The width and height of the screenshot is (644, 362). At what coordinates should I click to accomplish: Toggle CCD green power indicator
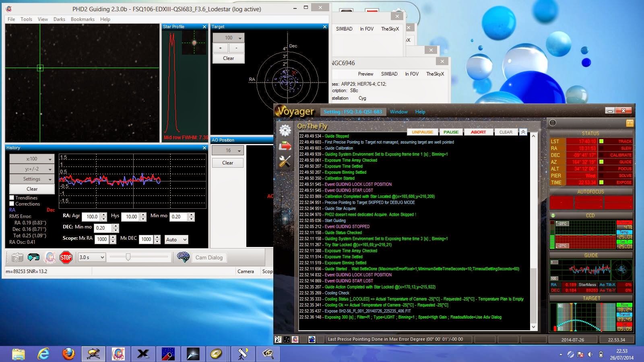pyautogui.click(x=553, y=216)
